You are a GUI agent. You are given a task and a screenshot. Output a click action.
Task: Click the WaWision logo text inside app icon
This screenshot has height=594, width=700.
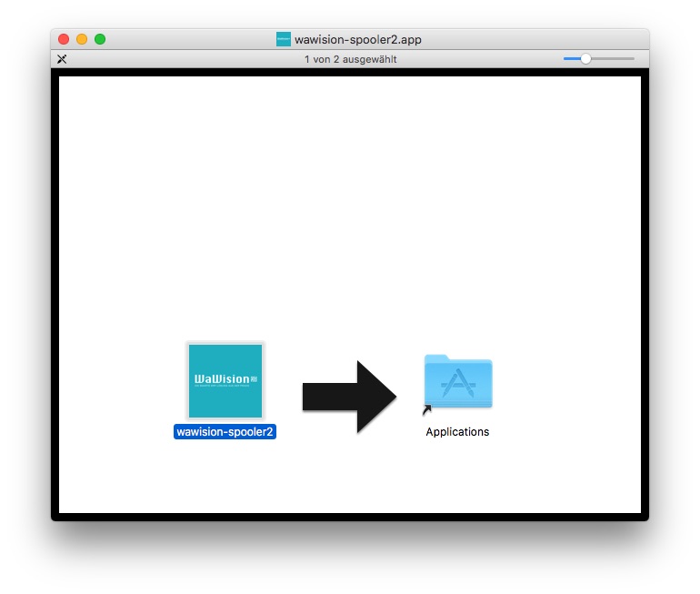223,378
